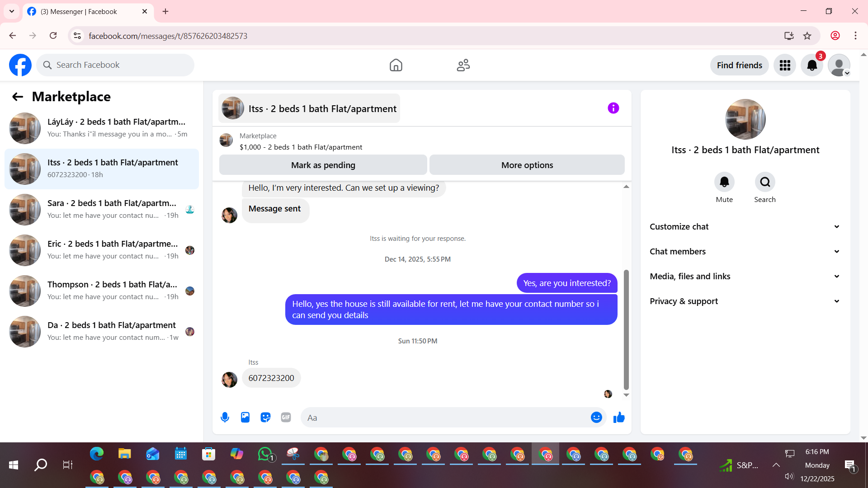Screen dimensions: 868x488
Task: Open Facebook notifications bell
Action: pyautogui.click(x=811, y=66)
